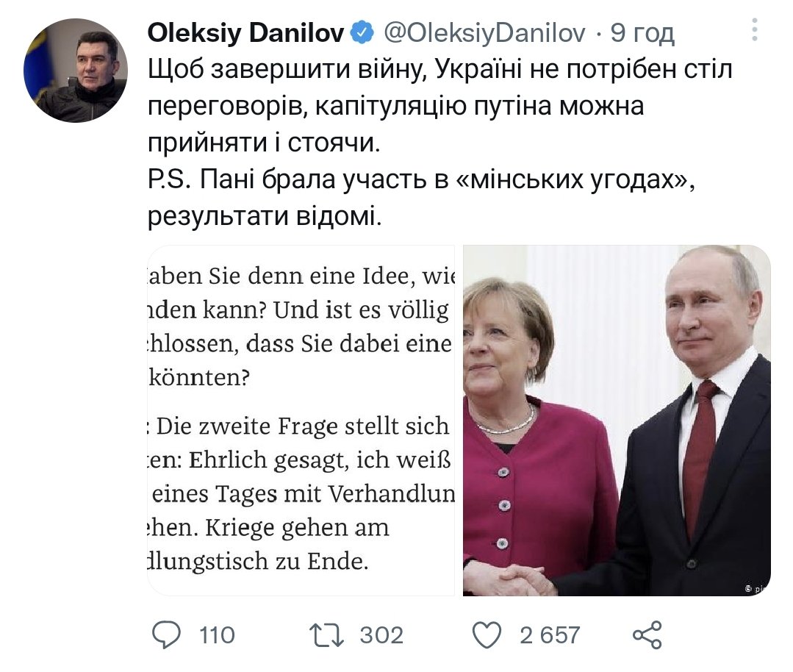Viewport: 793px width, 672px height.
Task: Click the "9 год" timestamp
Action: coord(642,32)
